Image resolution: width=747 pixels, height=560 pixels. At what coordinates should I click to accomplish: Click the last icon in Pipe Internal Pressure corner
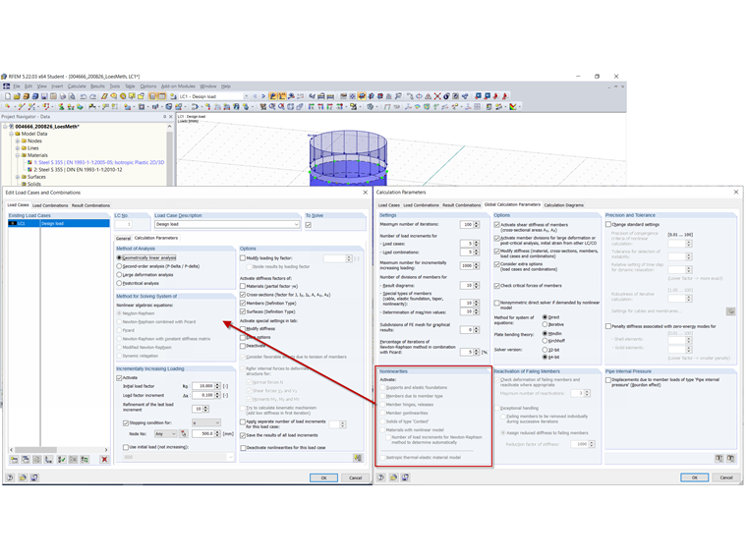tap(730, 458)
